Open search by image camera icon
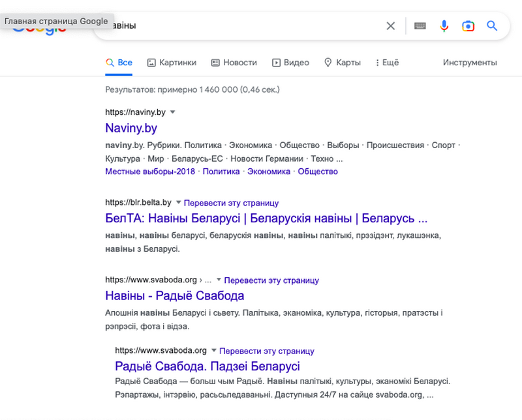 coord(468,26)
